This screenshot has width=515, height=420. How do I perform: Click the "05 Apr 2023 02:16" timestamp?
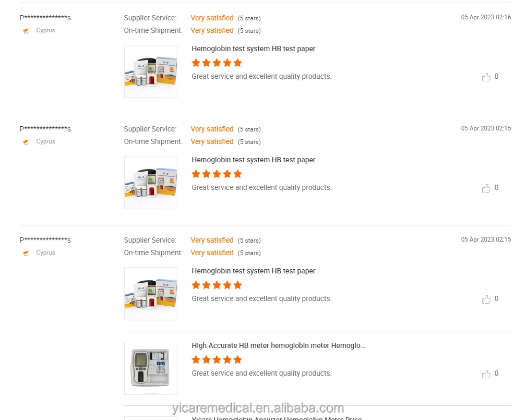click(486, 17)
